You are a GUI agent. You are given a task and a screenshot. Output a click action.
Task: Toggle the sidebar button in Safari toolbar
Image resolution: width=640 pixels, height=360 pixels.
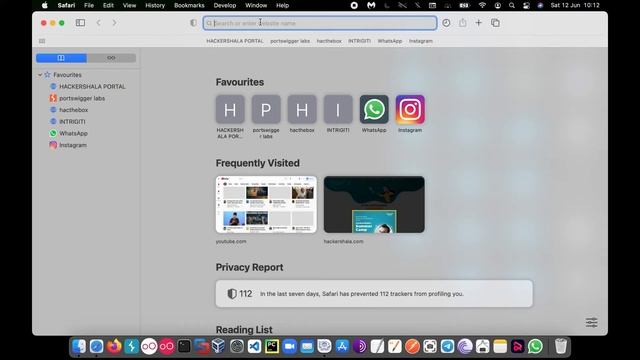click(80, 23)
